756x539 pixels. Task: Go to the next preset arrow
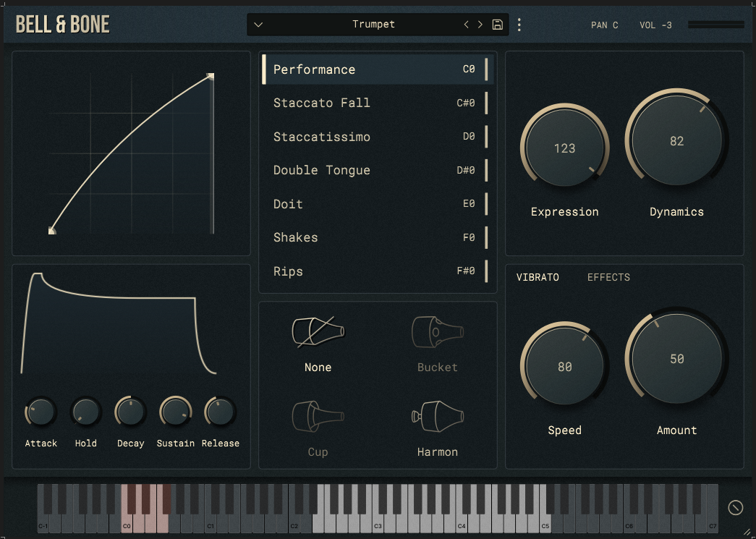(x=480, y=25)
